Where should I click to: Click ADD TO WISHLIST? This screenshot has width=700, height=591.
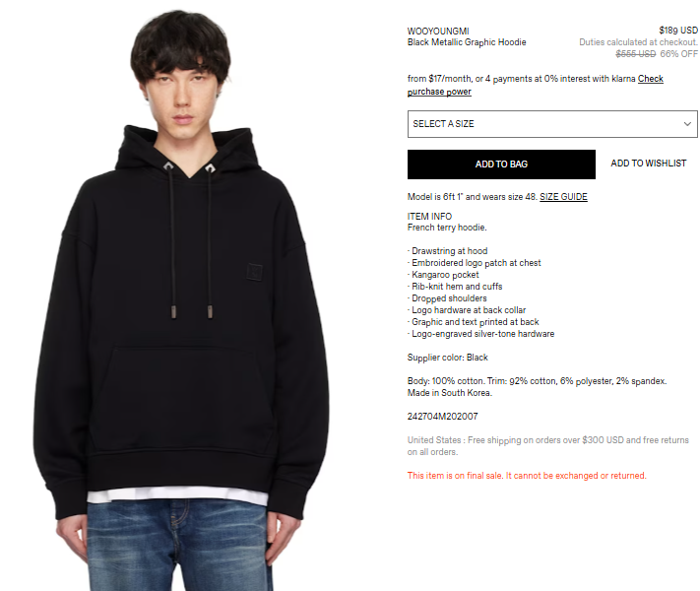click(648, 164)
